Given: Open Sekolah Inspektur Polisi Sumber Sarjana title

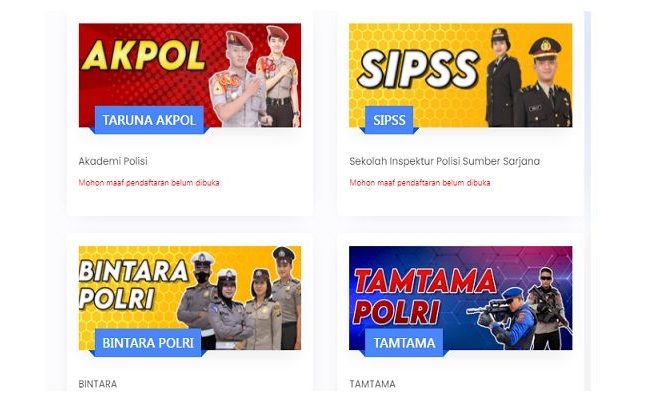Looking at the screenshot, I should tap(444, 161).
